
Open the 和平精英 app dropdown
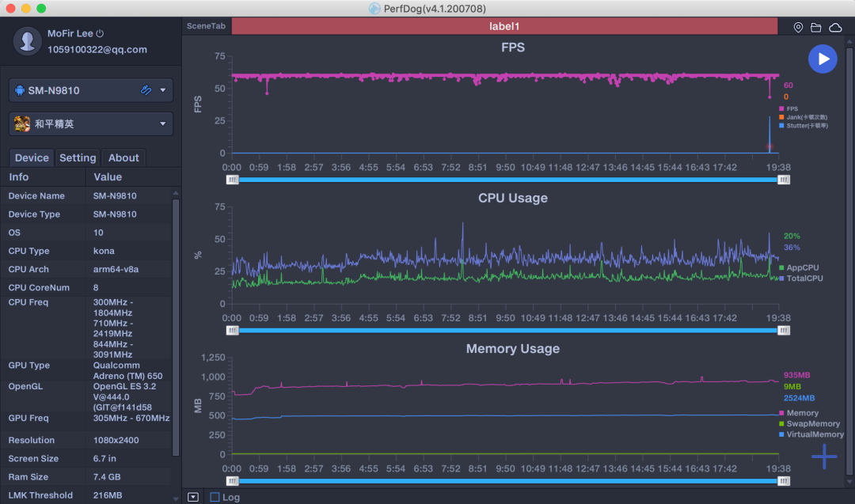[162, 123]
